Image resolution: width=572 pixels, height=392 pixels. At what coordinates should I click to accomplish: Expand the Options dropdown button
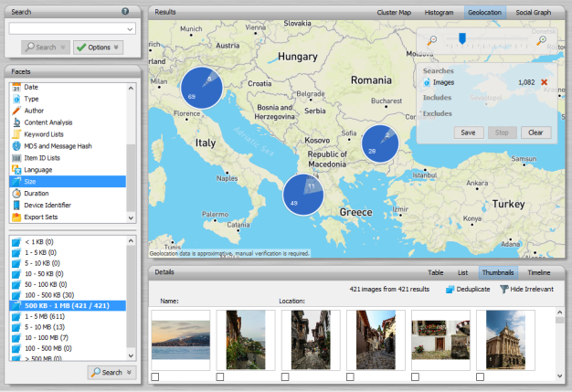(x=116, y=48)
